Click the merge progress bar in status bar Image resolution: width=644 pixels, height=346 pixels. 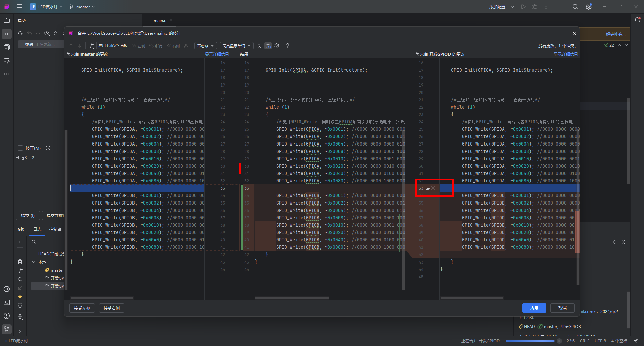pos(530,341)
